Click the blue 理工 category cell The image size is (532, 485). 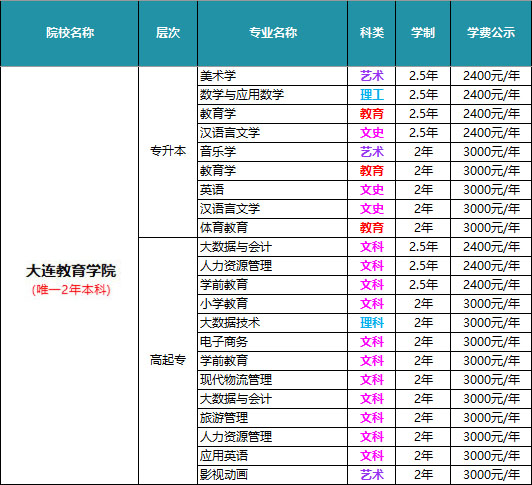point(372,95)
